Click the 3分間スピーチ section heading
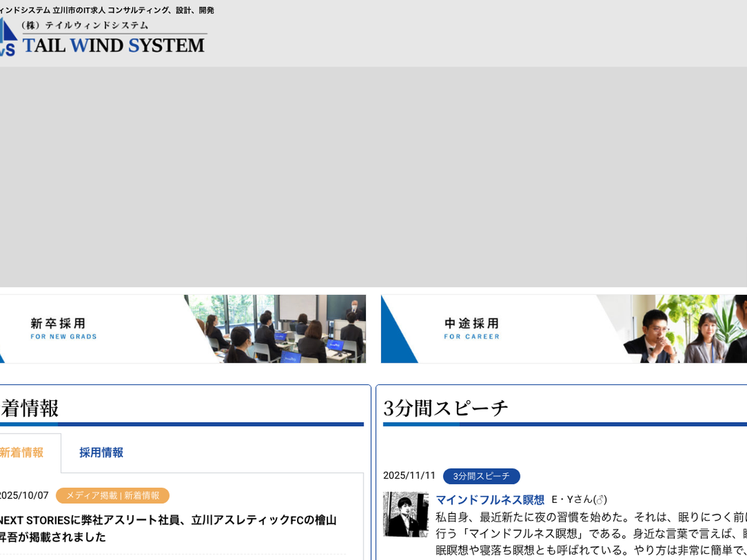The image size is (747, 560). pyautogui.click(x=446, y=408)
